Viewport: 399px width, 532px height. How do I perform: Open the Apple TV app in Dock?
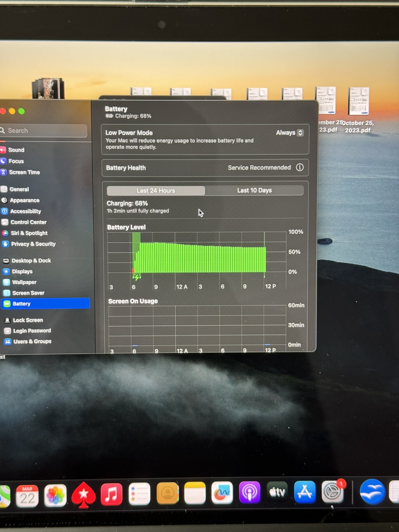[277, 492]
